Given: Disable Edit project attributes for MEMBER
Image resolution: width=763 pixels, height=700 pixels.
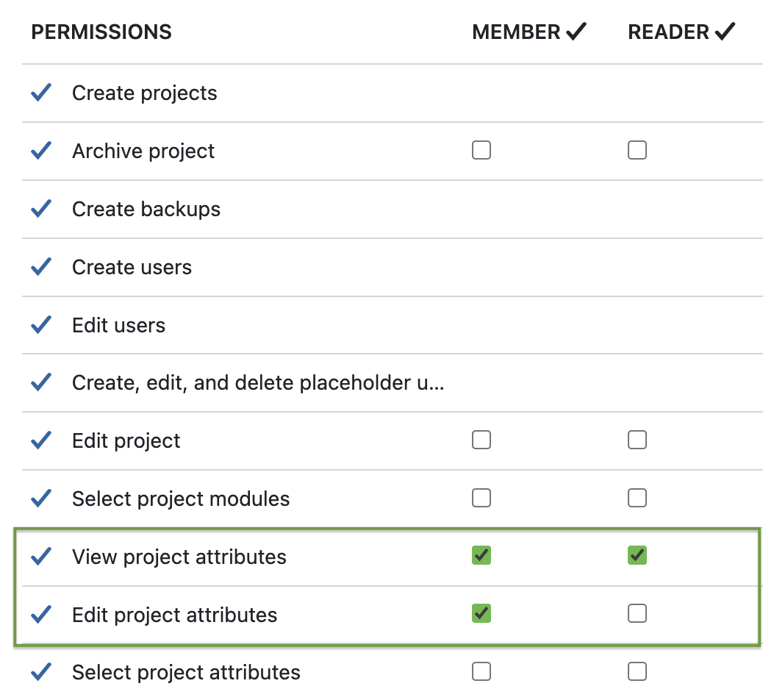Looking at the screenshot, I should [x=481, y=612].
